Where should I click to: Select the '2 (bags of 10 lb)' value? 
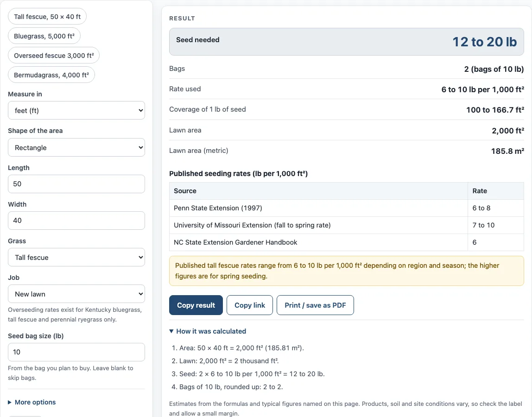coord(494,69)
